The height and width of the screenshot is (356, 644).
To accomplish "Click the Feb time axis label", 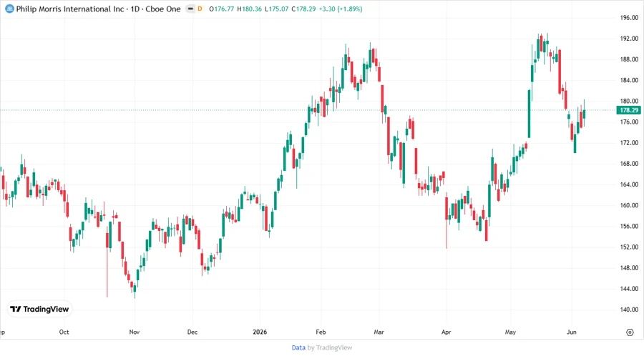I will pos(321,332).
